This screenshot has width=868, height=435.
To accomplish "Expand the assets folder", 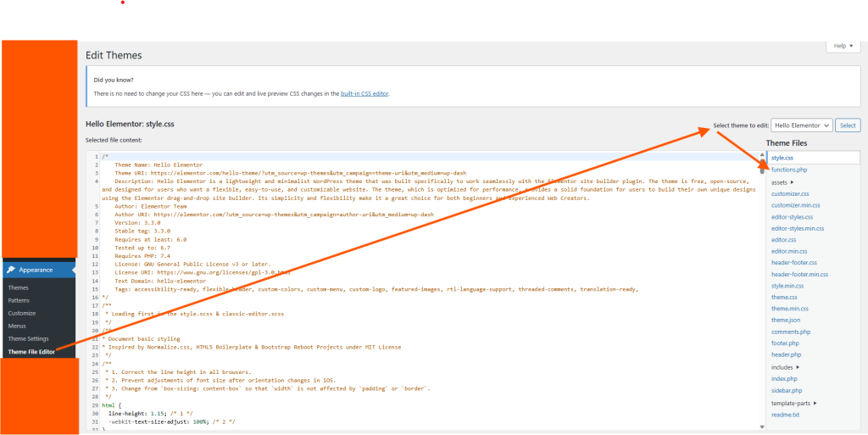I will pyautogui.click(x=782, y=182).
